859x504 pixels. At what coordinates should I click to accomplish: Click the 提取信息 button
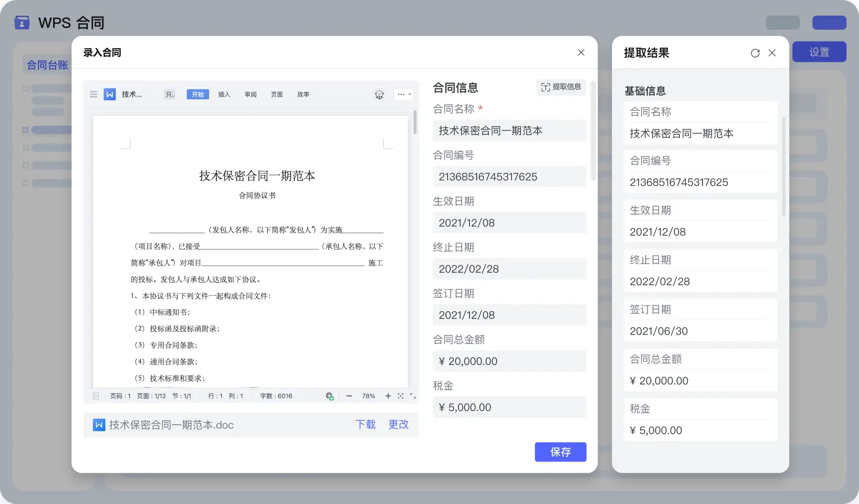pos(561,87)
